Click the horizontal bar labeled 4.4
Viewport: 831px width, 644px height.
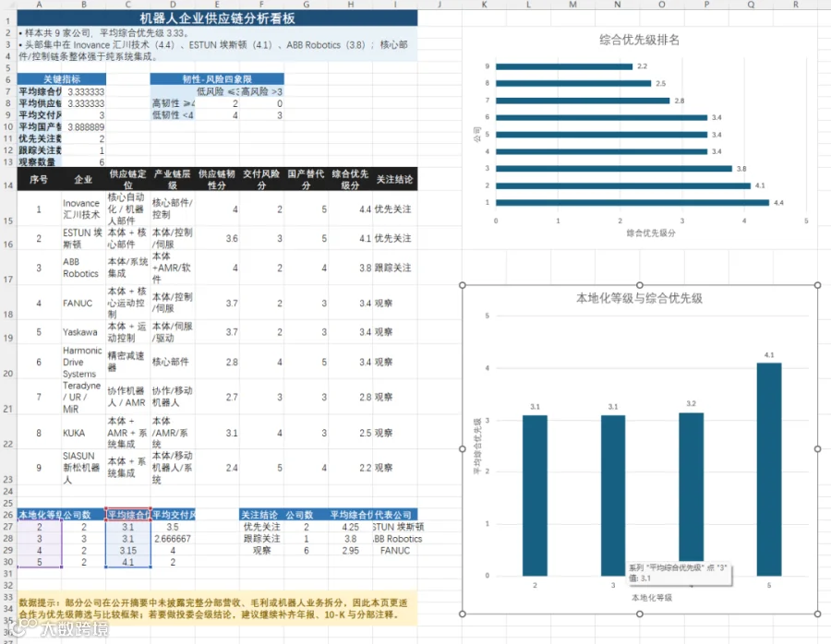pos(632,202)
